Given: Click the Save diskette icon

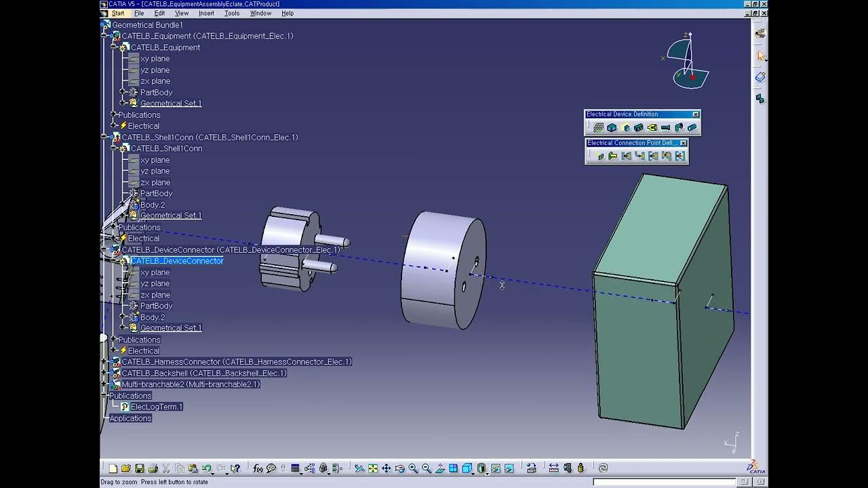Looking at the screenshot, I should [x=140, y=468].
